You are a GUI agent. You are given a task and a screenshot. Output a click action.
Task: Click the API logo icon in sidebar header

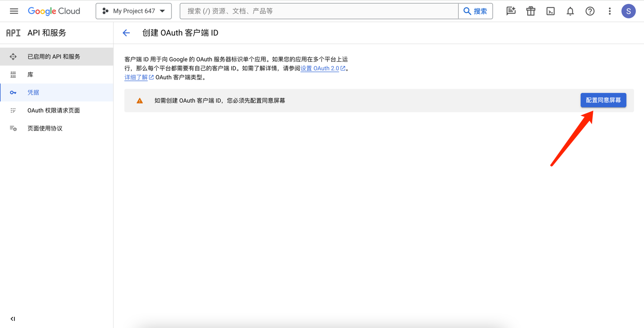(13, 33)
